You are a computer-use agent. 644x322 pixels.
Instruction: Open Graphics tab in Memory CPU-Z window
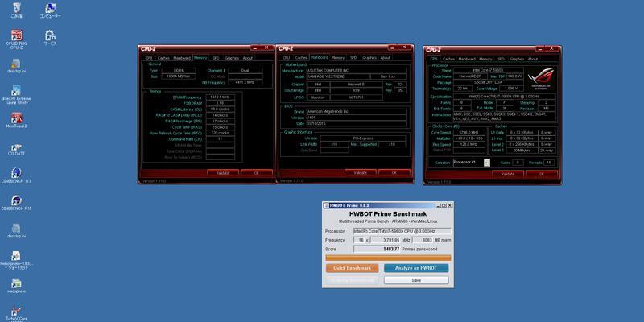point(232,58)
